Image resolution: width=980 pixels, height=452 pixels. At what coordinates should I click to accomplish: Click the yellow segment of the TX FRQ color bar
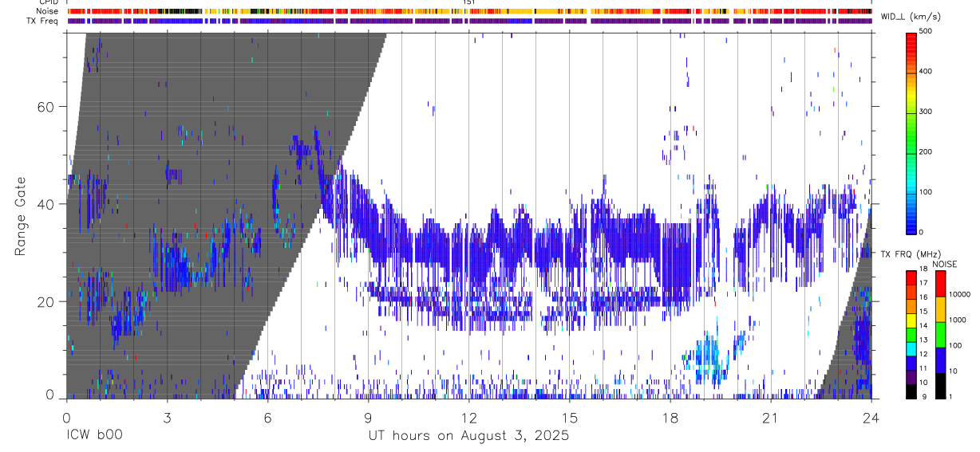tap(911, 320)
